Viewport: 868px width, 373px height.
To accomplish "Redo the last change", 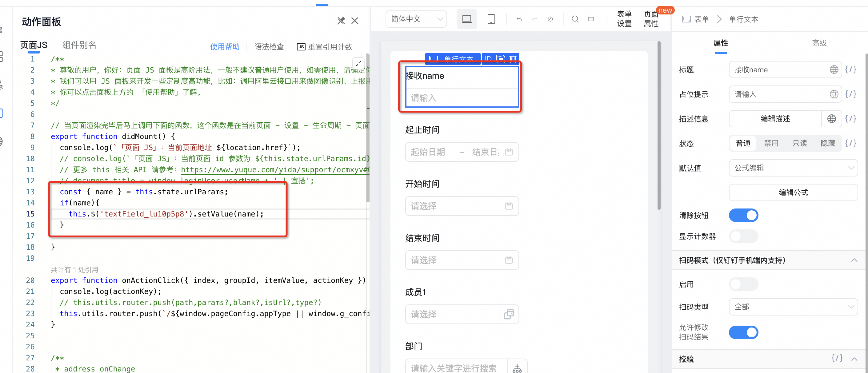I will click(x=535, y=19).
